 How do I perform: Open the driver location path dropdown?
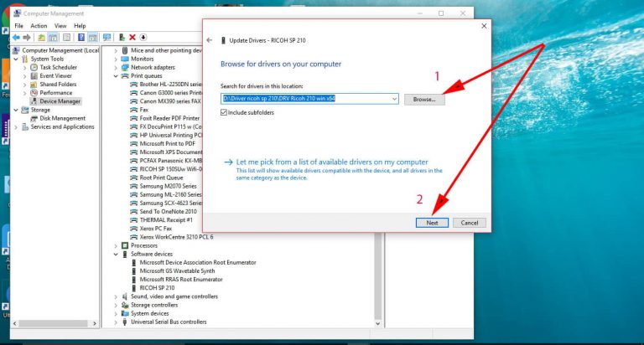(x=395, y=99)
